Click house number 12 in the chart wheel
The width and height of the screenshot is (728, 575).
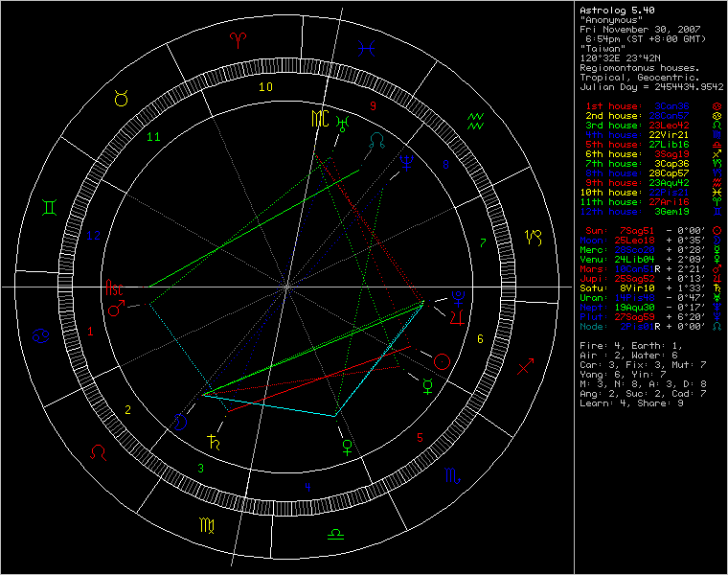point(94,236)
